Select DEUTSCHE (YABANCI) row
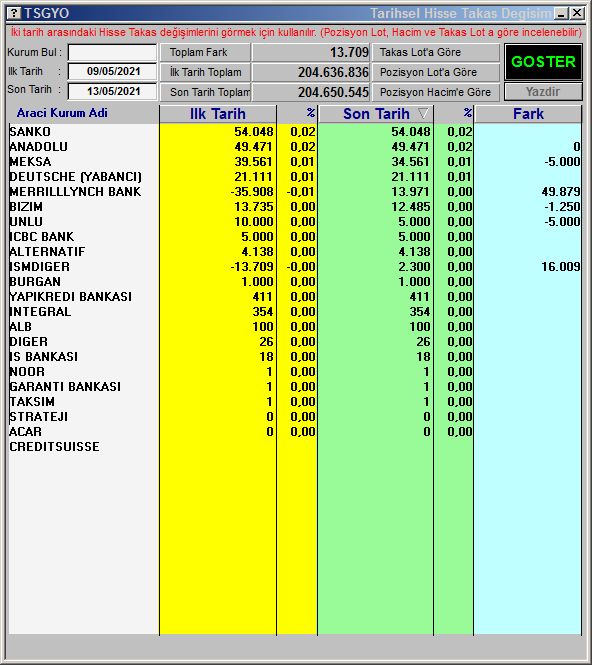 pos(295,176)
